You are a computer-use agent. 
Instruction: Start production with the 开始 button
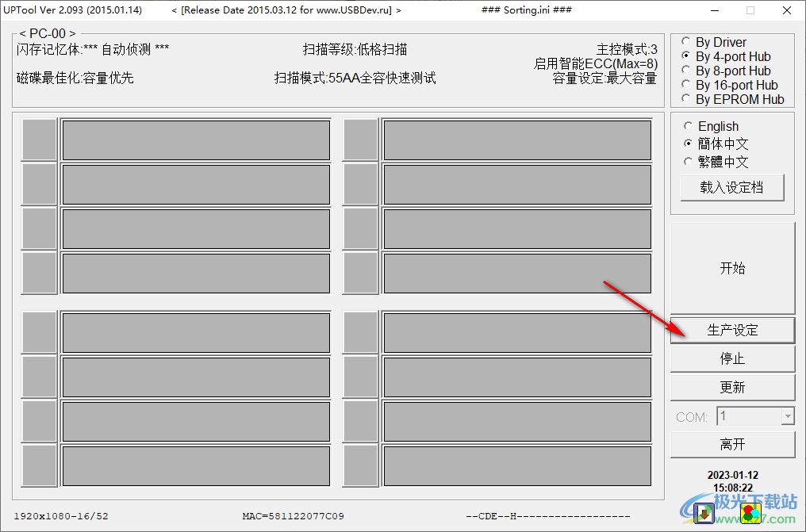[x=732, y=268]
